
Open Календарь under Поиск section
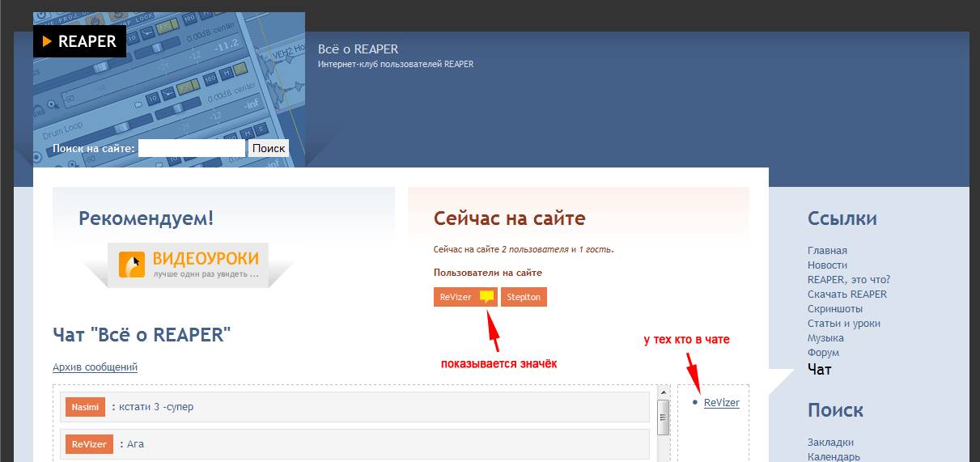pyautogui.click(x=834, y=457)
